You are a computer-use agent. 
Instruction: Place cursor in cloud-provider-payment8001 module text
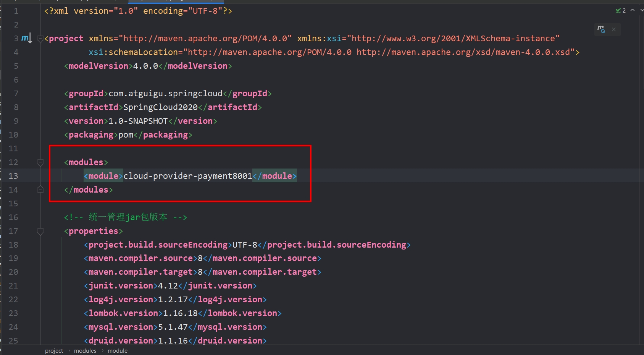point(187,176)
